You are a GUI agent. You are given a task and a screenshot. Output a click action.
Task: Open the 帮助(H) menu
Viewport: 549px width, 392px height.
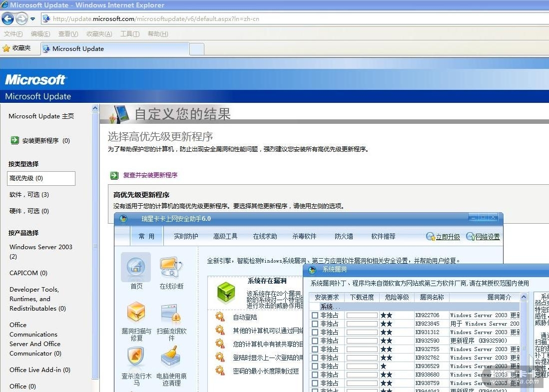(157, 34)
